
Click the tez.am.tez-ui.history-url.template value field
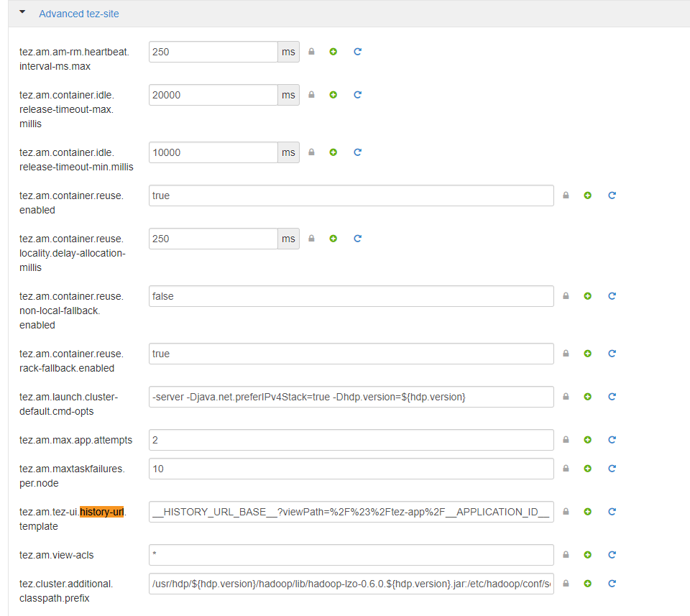pos(350,511)
